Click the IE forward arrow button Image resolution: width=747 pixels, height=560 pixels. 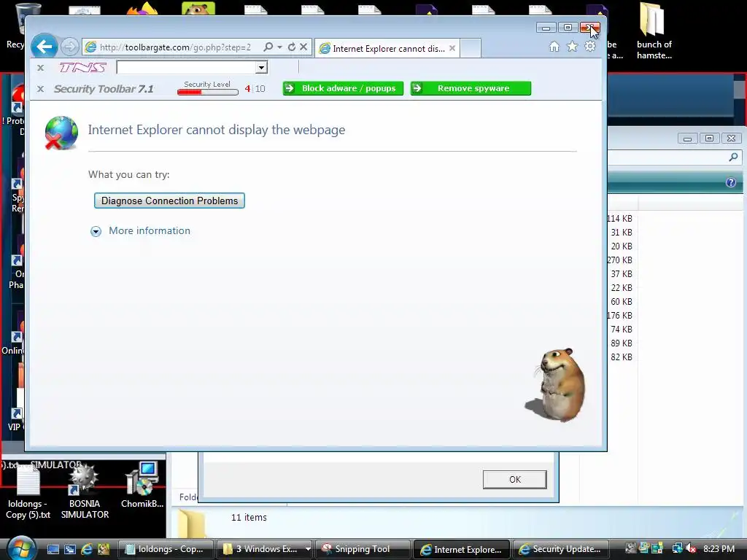[x=69, y=47]
